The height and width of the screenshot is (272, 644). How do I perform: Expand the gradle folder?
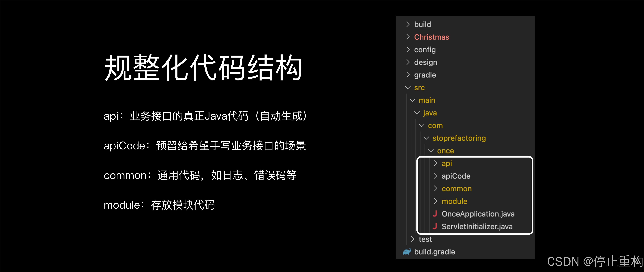[x=408, y=75]
